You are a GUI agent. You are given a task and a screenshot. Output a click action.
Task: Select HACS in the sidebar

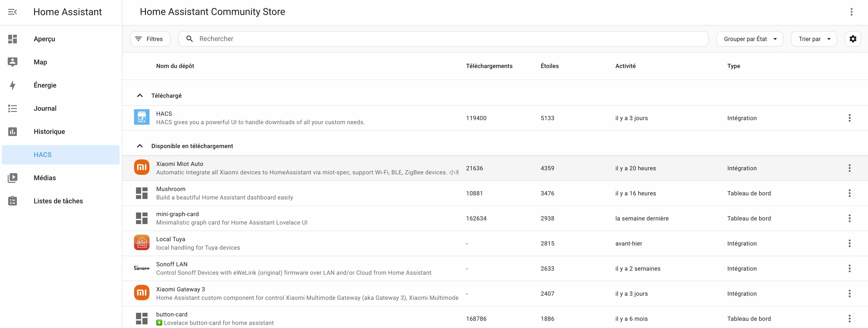pos(61,155)
